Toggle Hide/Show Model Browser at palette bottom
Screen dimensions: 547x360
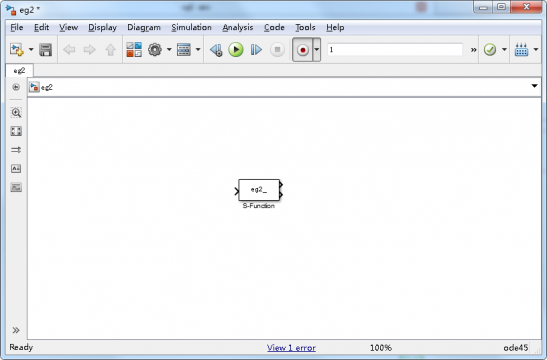point(16,330)
